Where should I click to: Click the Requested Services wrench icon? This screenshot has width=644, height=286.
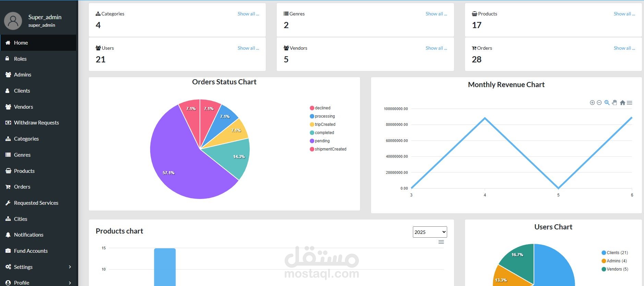[8, 203]
